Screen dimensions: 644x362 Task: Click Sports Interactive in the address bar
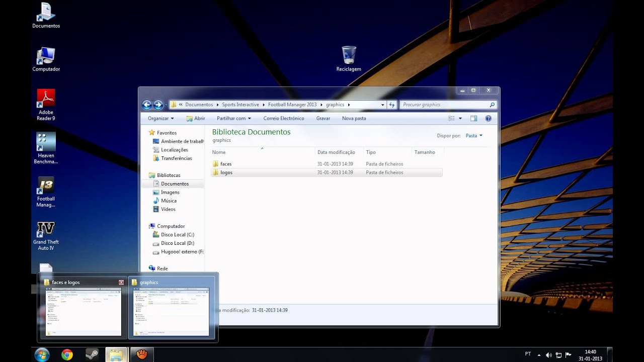click(x=240, y=105)
